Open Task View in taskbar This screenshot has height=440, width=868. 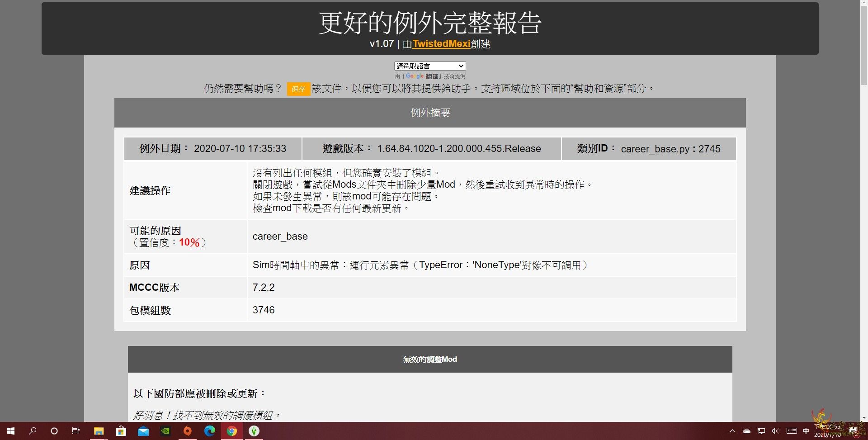pyautogui.click(x=76, y=431)
